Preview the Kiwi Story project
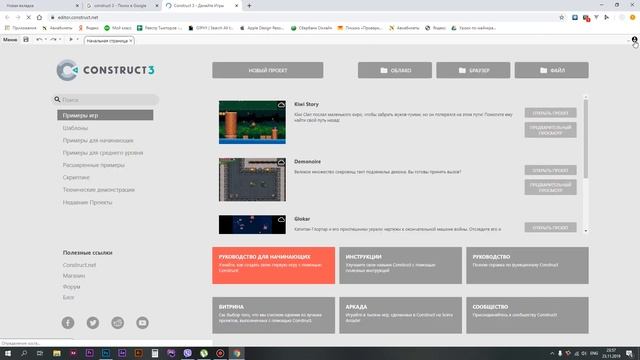 (x=550, y=130)
